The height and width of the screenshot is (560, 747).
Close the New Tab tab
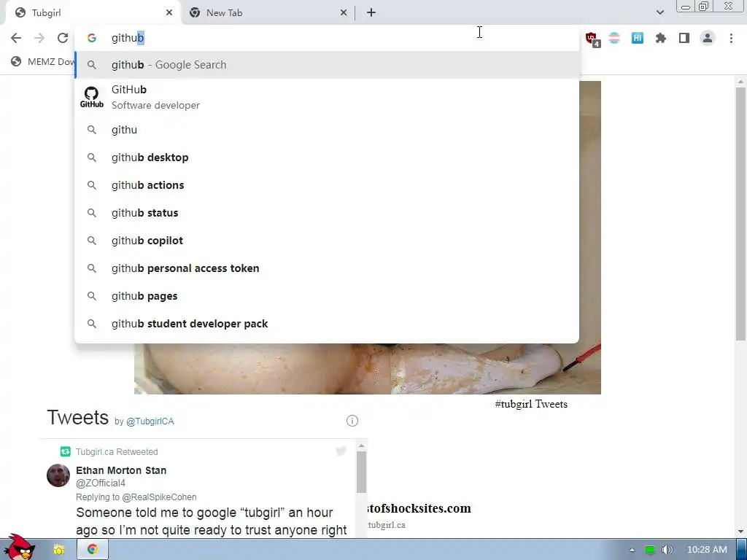pyautogui.click(x=344, y=13)
